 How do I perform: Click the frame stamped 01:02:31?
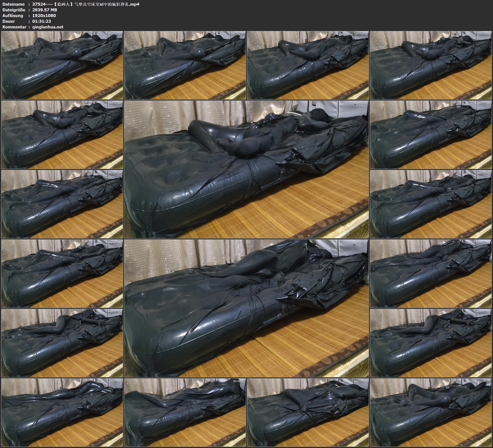click(x=62, y=343)
